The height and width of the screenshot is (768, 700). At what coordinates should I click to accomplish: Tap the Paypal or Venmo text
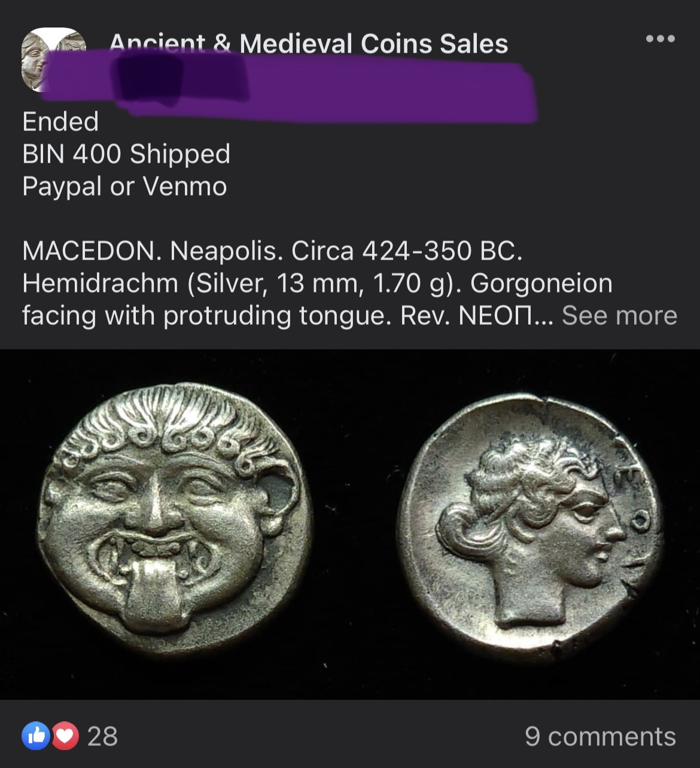coord(124,186)
